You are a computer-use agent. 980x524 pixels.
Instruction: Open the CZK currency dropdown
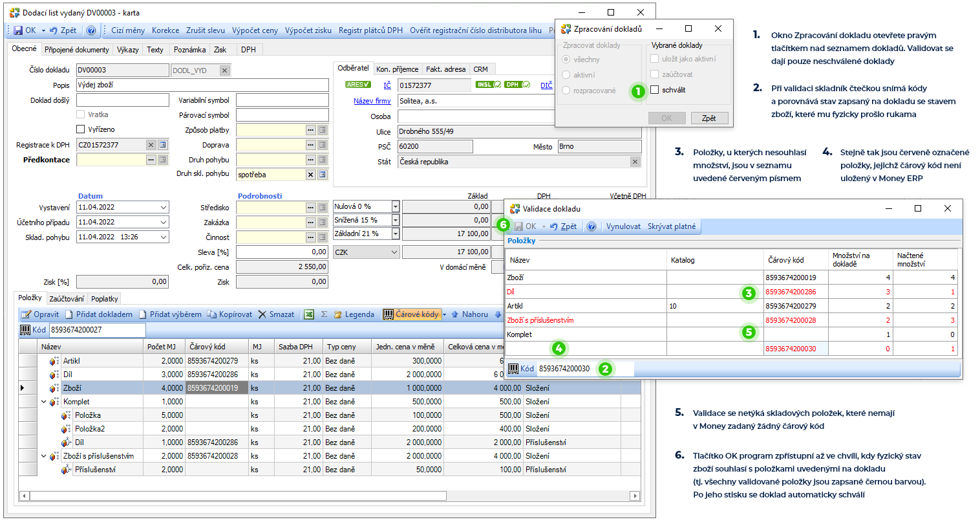point(394,252)
